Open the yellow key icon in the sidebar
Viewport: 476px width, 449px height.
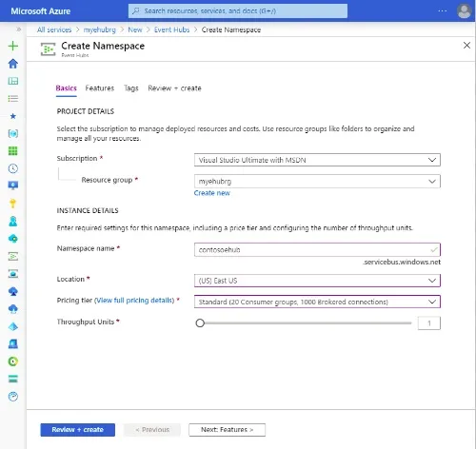click(x=13, y=204)
